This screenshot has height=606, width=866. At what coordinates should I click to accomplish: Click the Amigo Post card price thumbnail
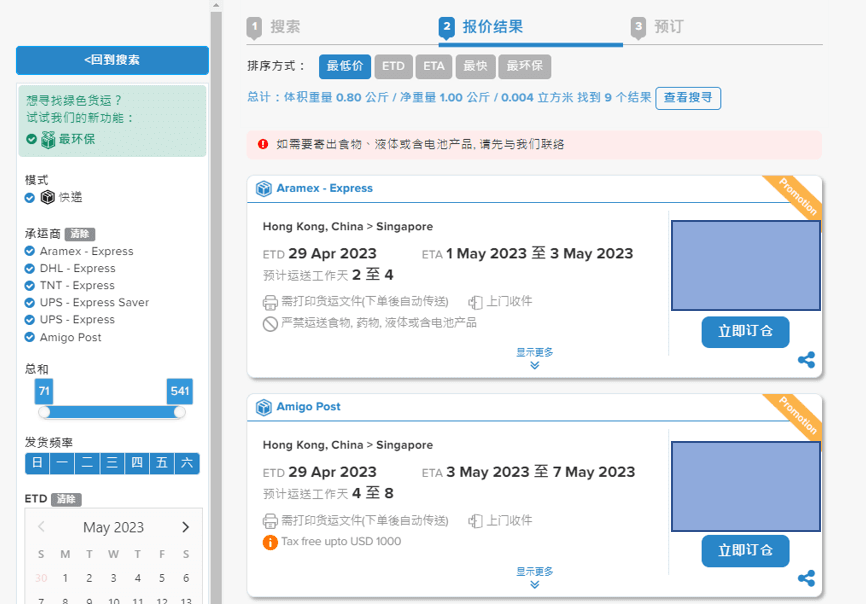click(x=746, y=486)
